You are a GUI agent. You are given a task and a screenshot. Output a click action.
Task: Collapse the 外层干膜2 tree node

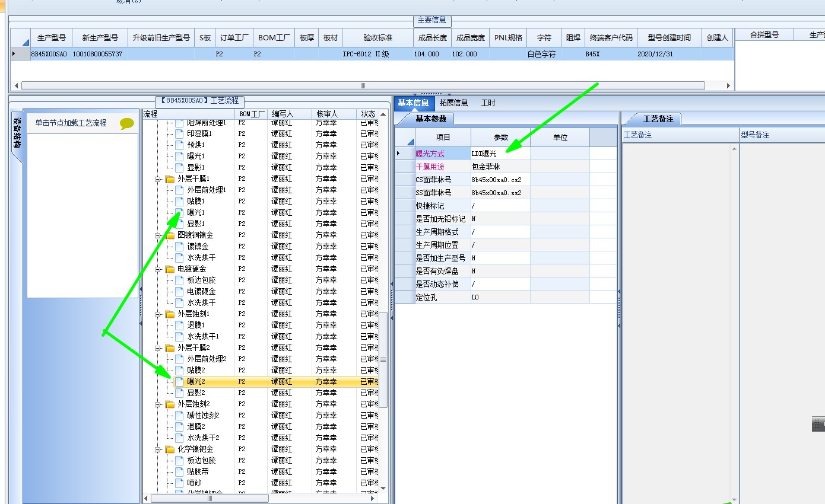pos(158,347)
